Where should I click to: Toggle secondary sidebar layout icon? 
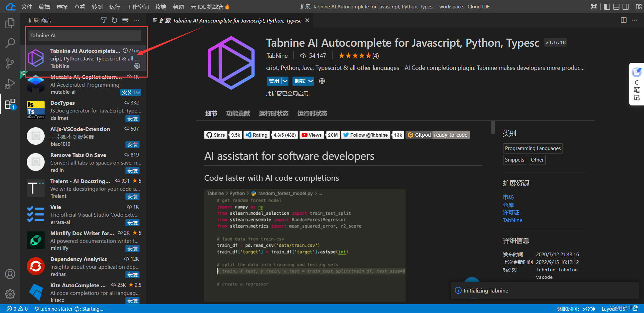626,7
